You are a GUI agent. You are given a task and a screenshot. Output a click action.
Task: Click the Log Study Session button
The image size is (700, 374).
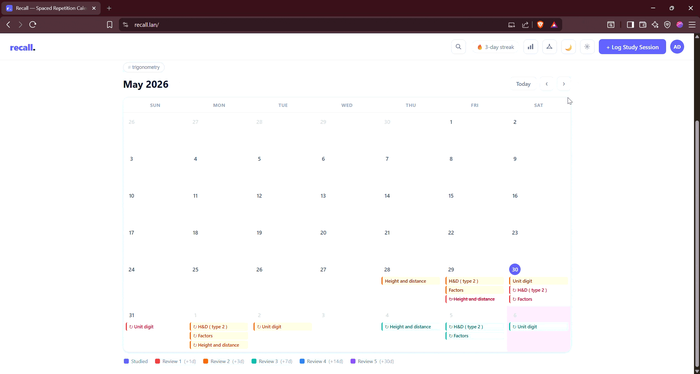click(632, 47)
